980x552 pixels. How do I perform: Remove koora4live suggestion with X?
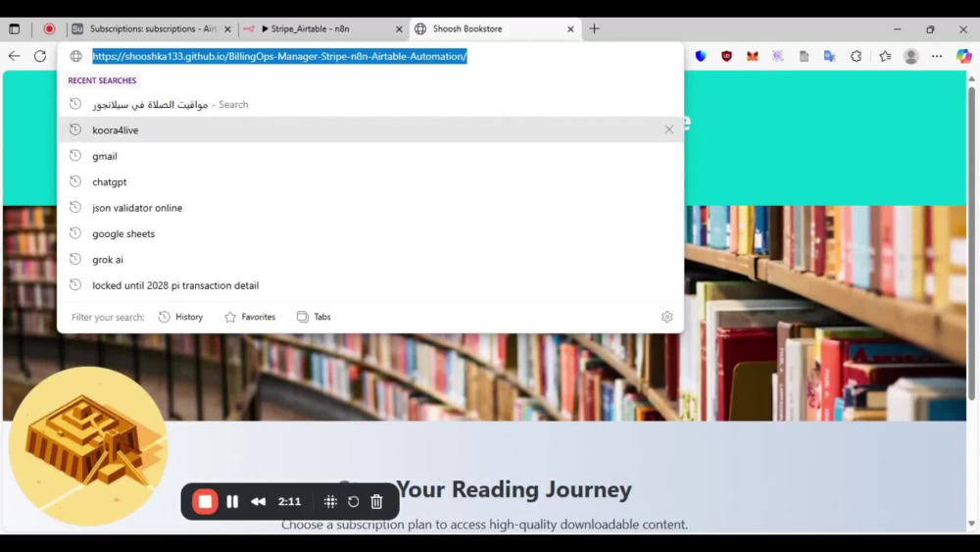coord(668,129)
